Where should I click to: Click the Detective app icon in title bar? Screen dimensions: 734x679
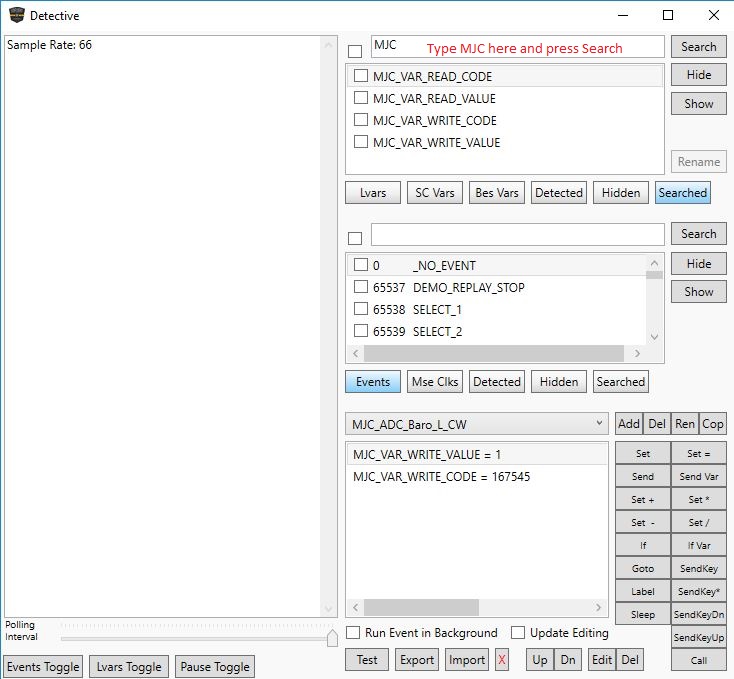[x=16, y=16]
